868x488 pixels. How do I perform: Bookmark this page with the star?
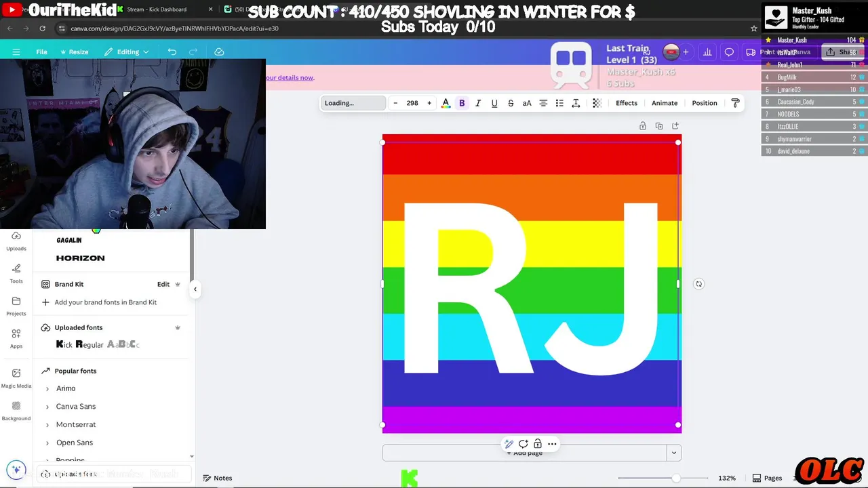coord(753,28)
